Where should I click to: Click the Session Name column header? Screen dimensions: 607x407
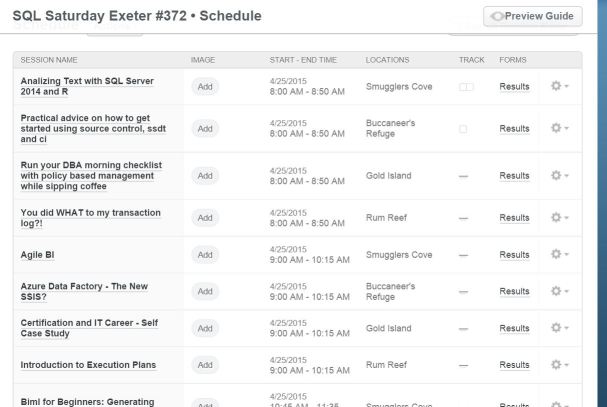coord(48,61)
